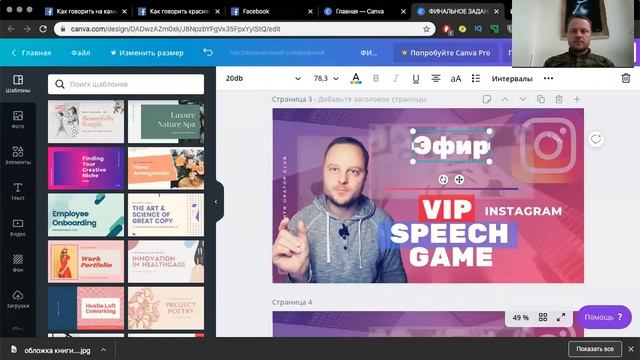Image resolution: width=640 pixels, height=360 pixels.
Task: Click the undo arrow in top bar
Action: click(x=208, y=52)
